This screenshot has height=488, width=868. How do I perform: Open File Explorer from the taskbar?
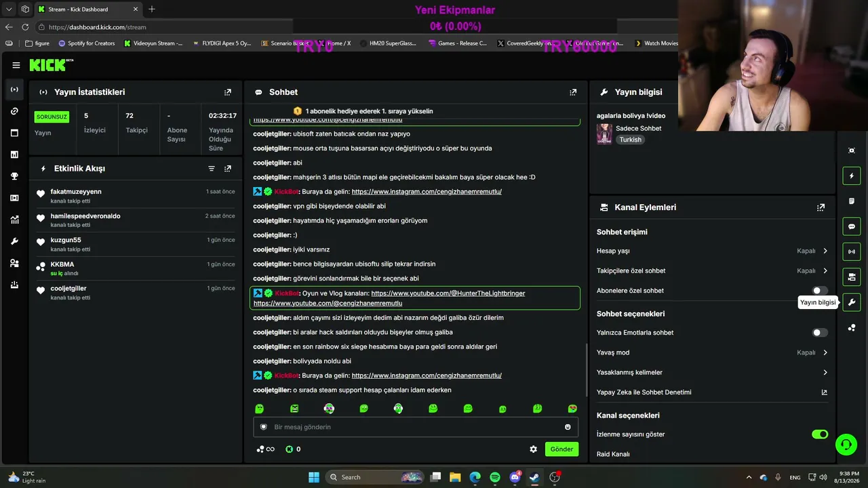(455, 477)
